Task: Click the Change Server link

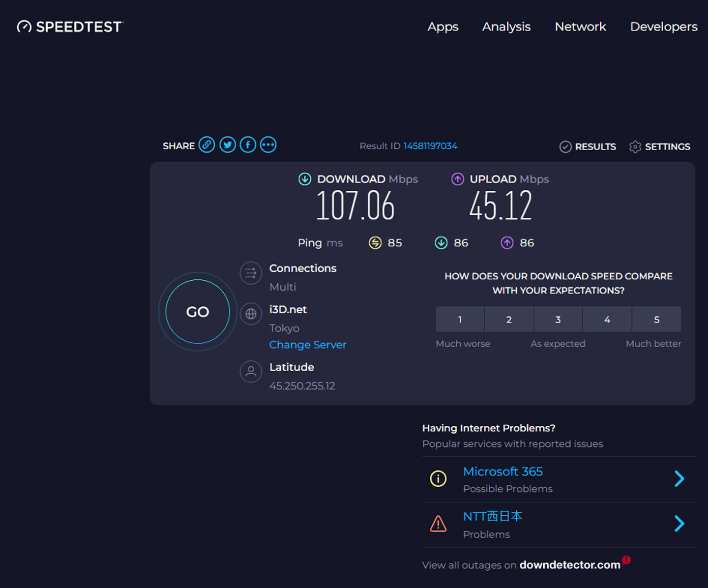Action: pyautogui.click(x=308, y=345)
